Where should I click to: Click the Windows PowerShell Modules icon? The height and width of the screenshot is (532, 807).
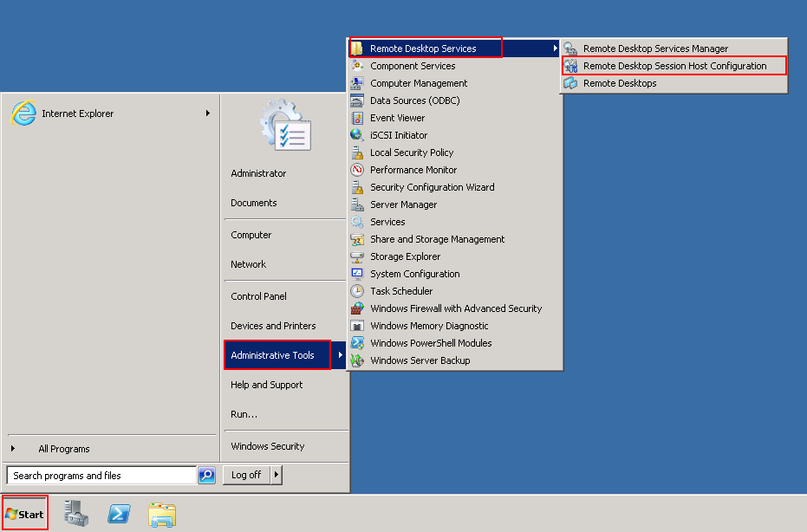click(357, 343)
